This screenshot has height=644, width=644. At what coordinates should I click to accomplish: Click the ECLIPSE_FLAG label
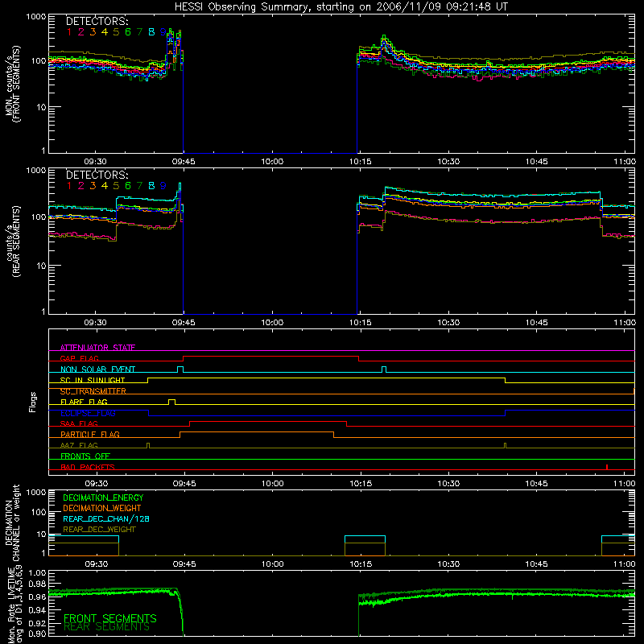(88, 413)
